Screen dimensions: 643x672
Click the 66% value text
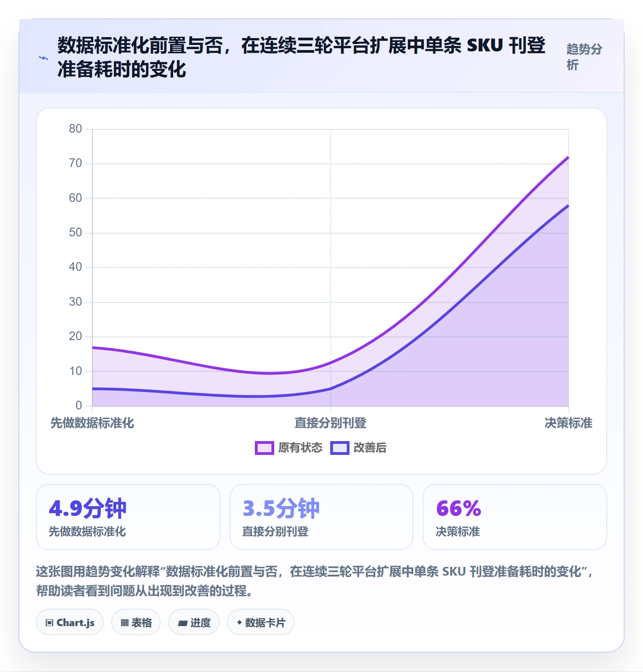point(459,508)
